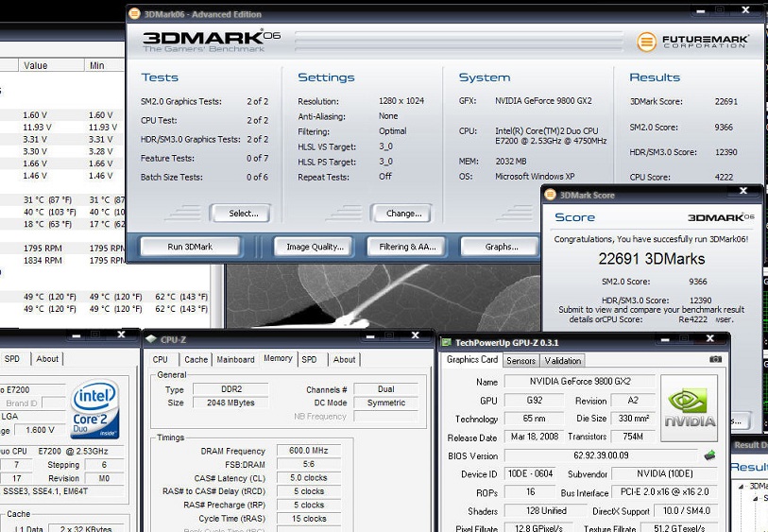Click Subvendor field NVIDIA (10DE)
The image size is (768, 532).
click(x=664, y=473)
